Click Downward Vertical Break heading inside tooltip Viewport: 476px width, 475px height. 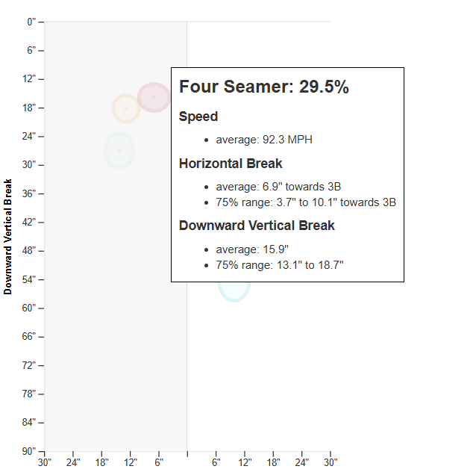point(257,226)
